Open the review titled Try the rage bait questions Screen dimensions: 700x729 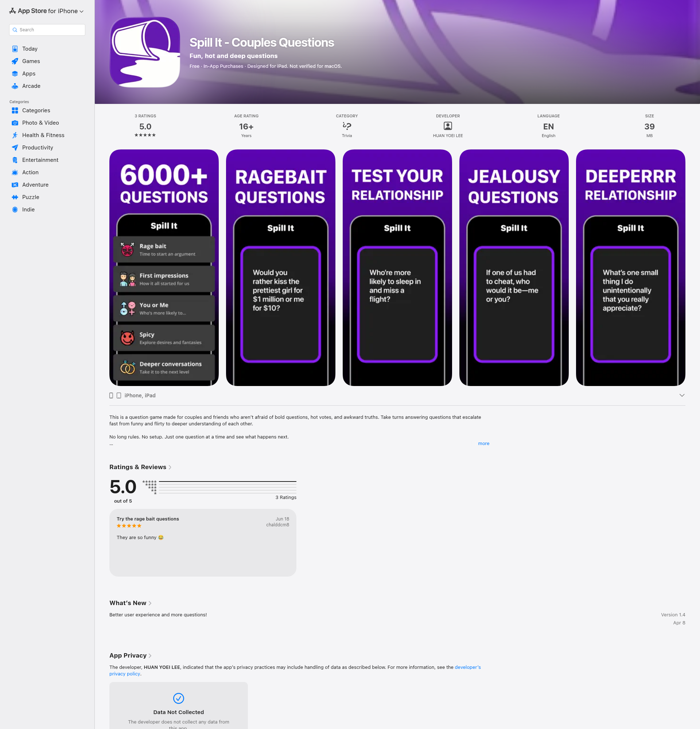tap(203, 543)
